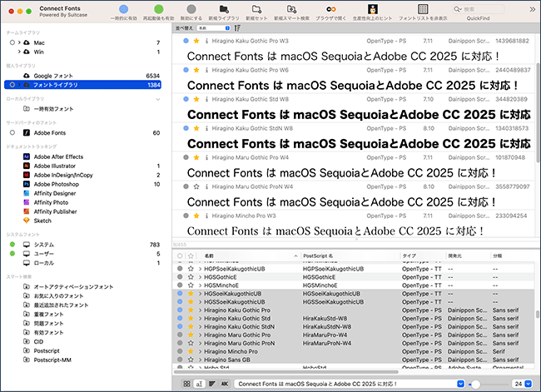Viewport: 541px width, 392px height.
Task: Toggle star in Hiragino Sans GB table row
Action: [x=191, y=360]
